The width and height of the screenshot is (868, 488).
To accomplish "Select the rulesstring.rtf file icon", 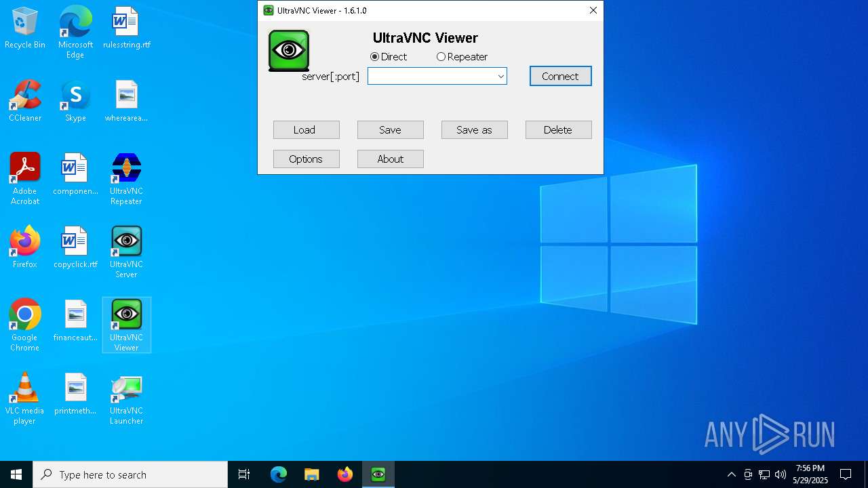I will tap(126, 28).
